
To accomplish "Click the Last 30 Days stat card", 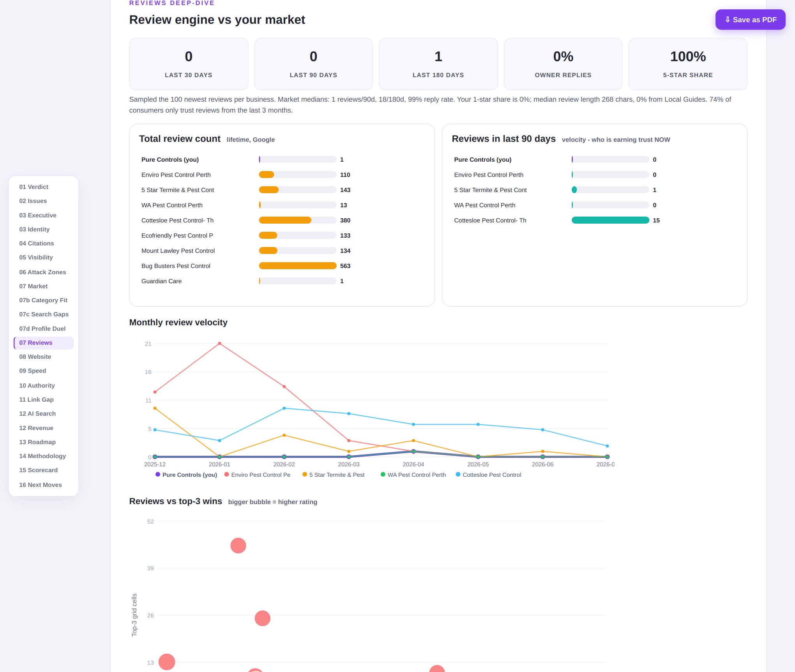I will 189,64.
